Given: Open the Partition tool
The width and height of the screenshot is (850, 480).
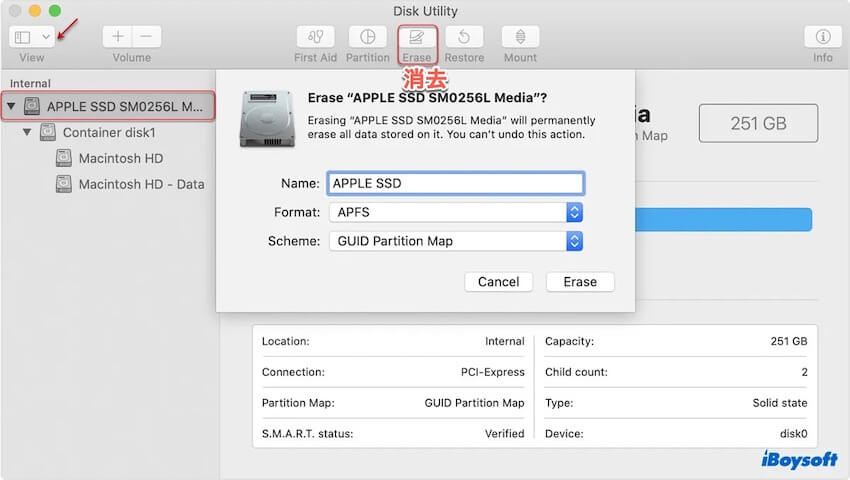Looking at the screenshot, I should click(x=368, y=37).
